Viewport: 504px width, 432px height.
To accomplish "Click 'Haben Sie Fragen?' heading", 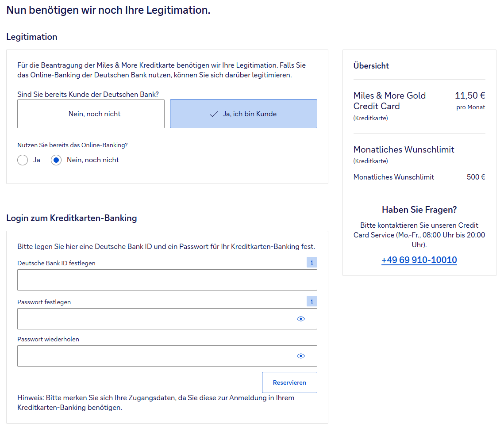I will [x=419, y=210].
